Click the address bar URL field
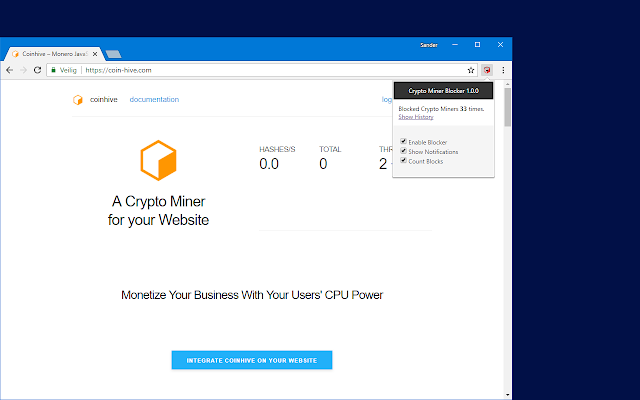 (x=261, y=70)
